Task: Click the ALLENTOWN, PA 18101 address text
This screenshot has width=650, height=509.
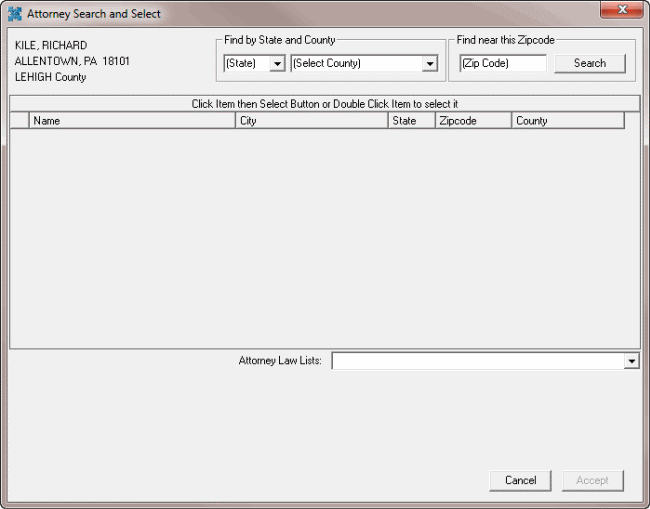Action: point(72,61)
